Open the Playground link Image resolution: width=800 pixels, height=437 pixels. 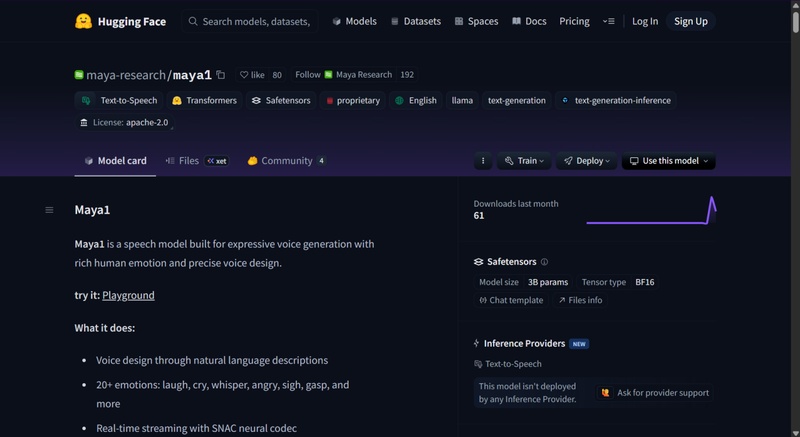pyautogui.click(x=128, y=296)
